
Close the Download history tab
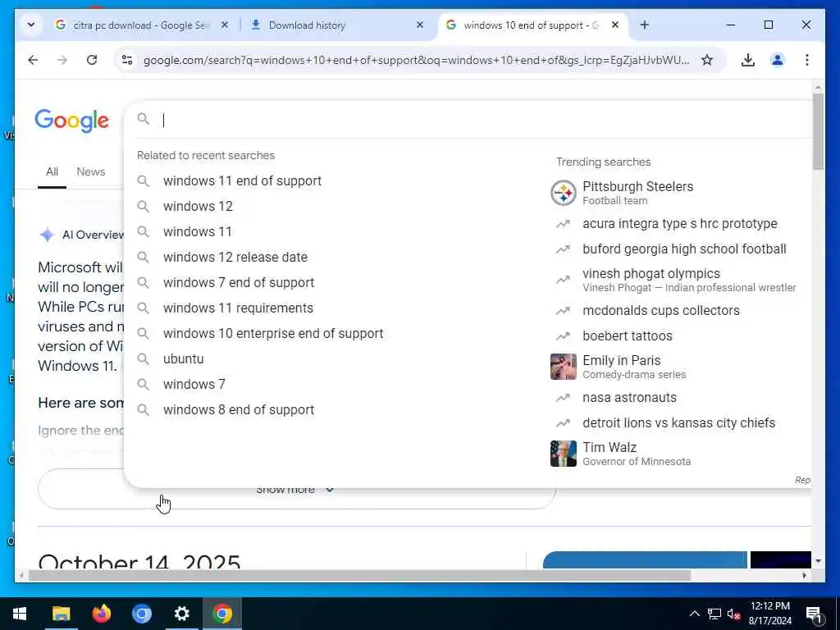tap(420, 25)
